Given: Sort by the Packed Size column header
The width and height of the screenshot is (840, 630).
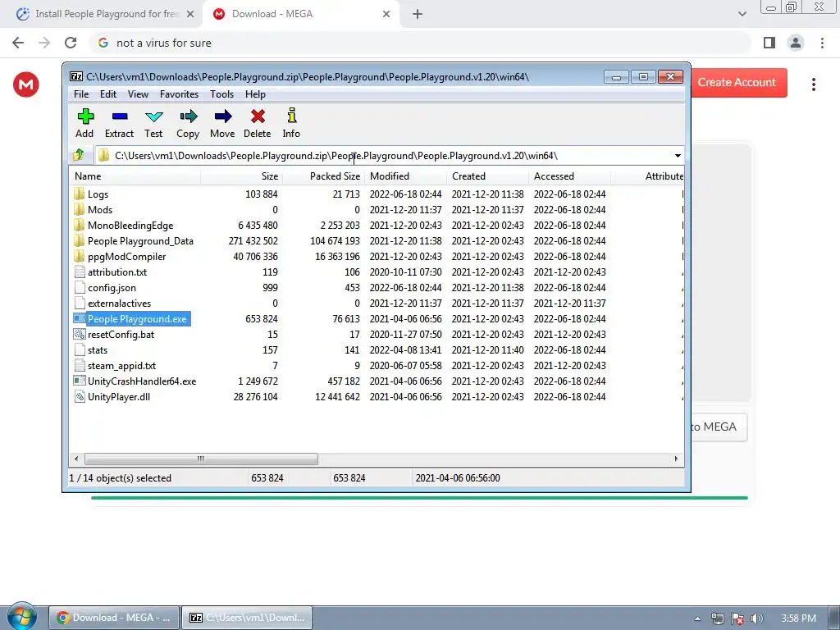Looking at the screenshot, I should pyautogui.click(x=323, y=176).
